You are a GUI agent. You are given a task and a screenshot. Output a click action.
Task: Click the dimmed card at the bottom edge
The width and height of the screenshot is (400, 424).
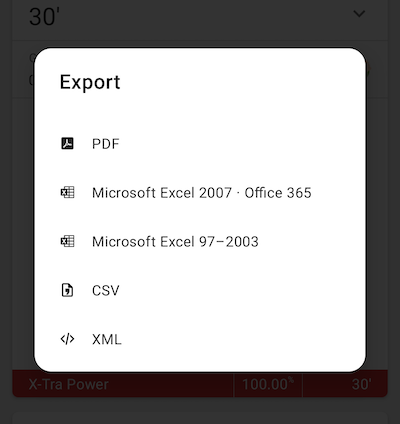(x=200, y=419)
